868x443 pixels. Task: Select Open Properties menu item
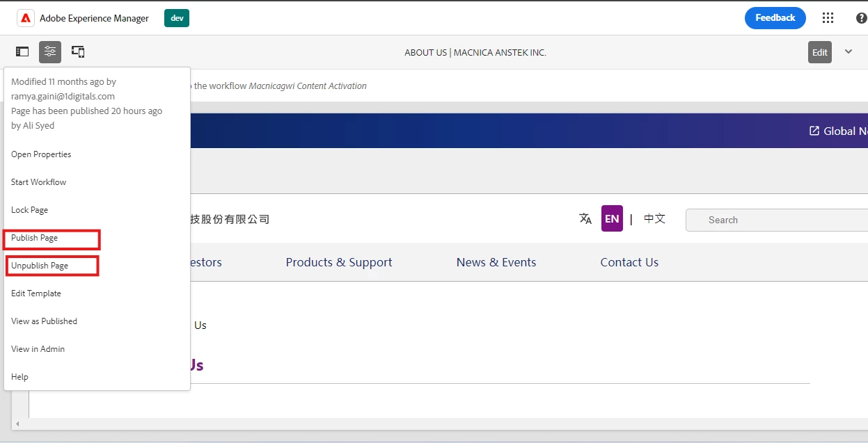point(41,154)
